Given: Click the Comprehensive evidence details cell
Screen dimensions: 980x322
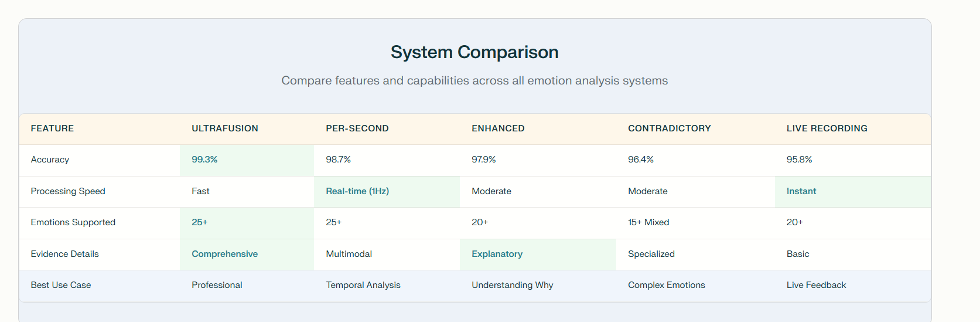Looking at the screenshot, I should (x=224, y=254).
